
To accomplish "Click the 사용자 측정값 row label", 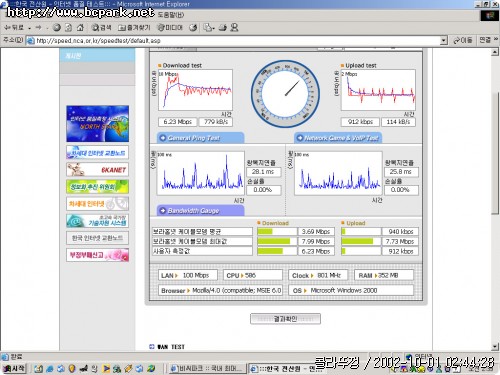I will point(202,251).
